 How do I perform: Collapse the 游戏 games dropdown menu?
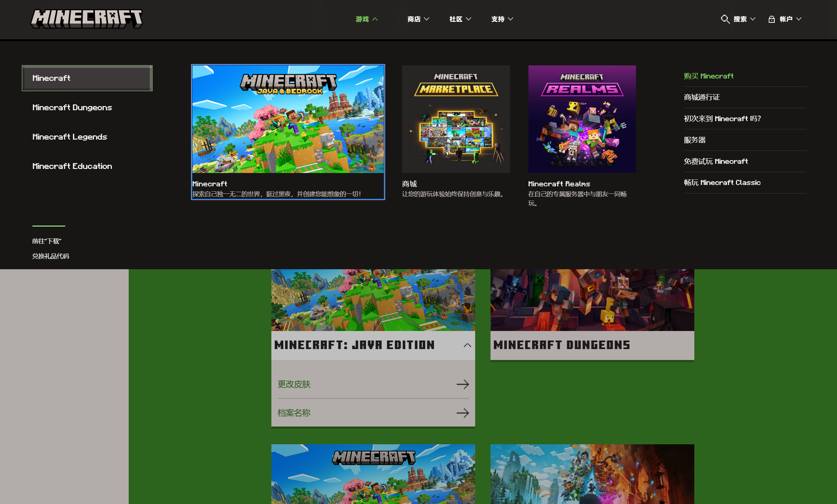(366, 19)
